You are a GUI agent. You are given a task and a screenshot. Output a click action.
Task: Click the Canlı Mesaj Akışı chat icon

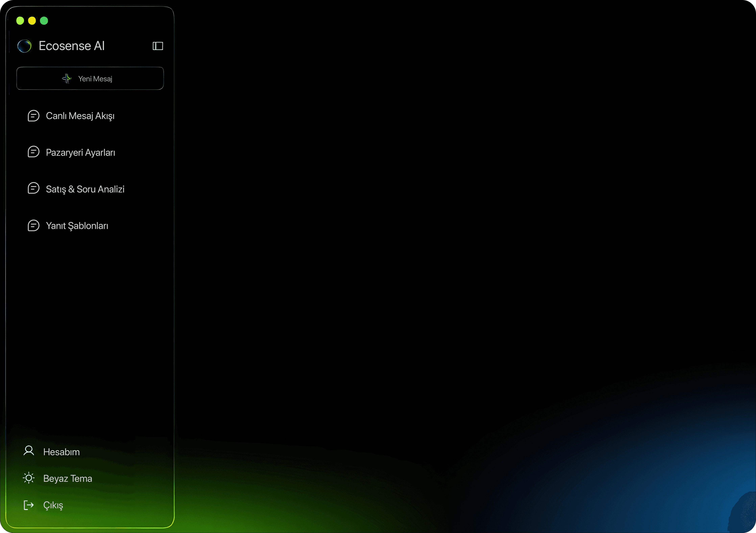[x=33, y=116]
